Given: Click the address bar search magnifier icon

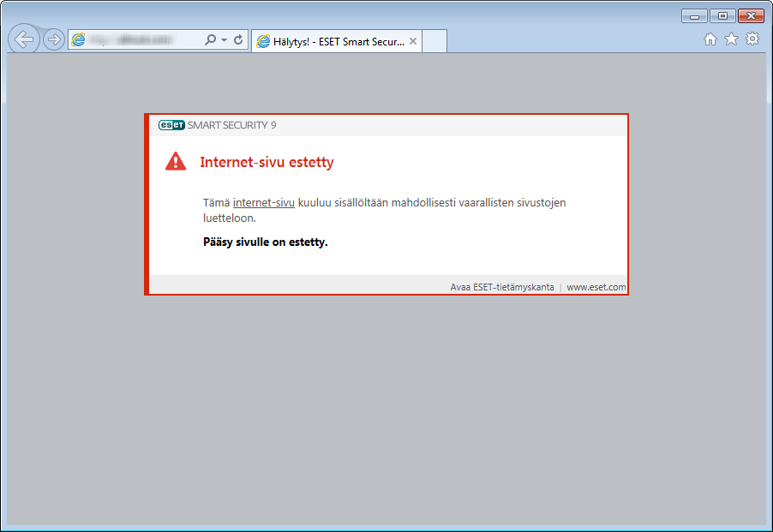Looking at the screenshot, I should [x=211, y=39].
